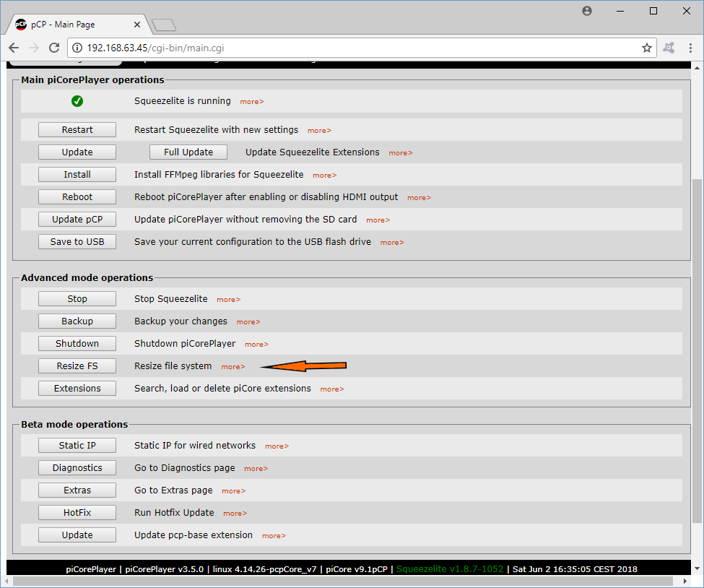Viewport: 704px width, 588px height.
Task: Click 'Sat Jun 2 16:35:05 CEST 2018' footer date
Action: (575, 569)
